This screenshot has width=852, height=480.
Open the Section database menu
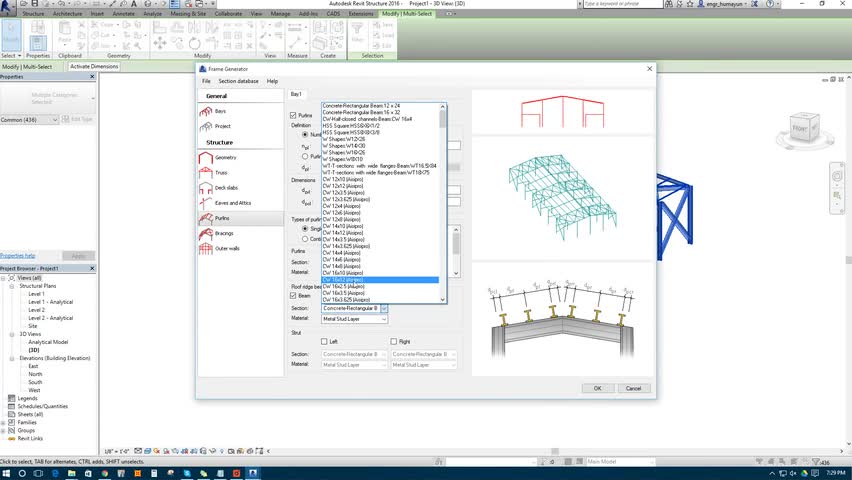coord(239,81)
